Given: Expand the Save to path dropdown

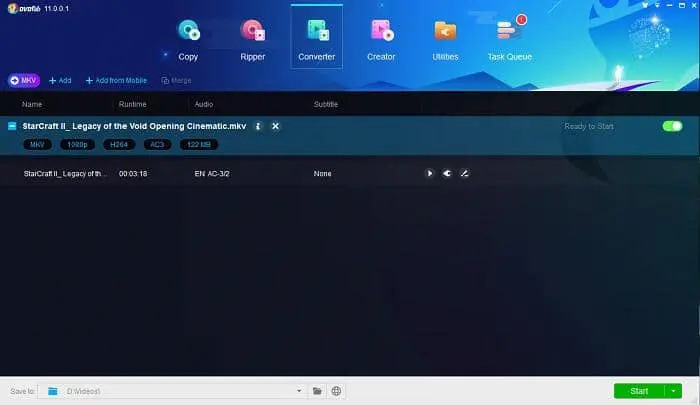Looking at the screenshot, I should 299,391.
